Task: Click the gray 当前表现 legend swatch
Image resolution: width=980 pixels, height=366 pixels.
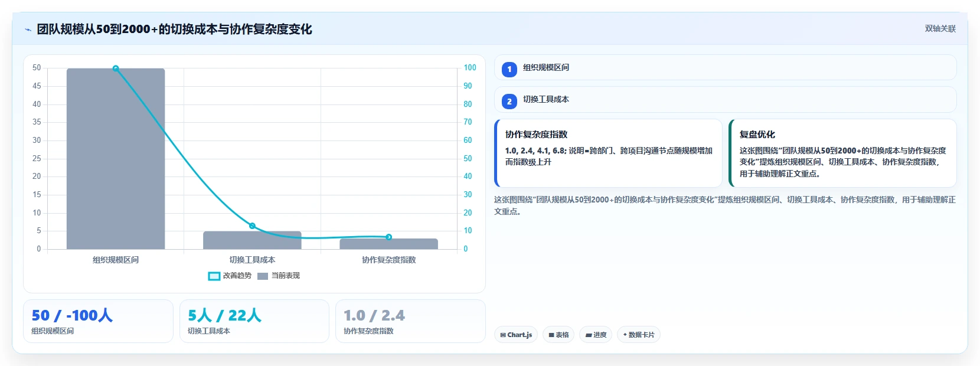Action: (x=263, y=276)
